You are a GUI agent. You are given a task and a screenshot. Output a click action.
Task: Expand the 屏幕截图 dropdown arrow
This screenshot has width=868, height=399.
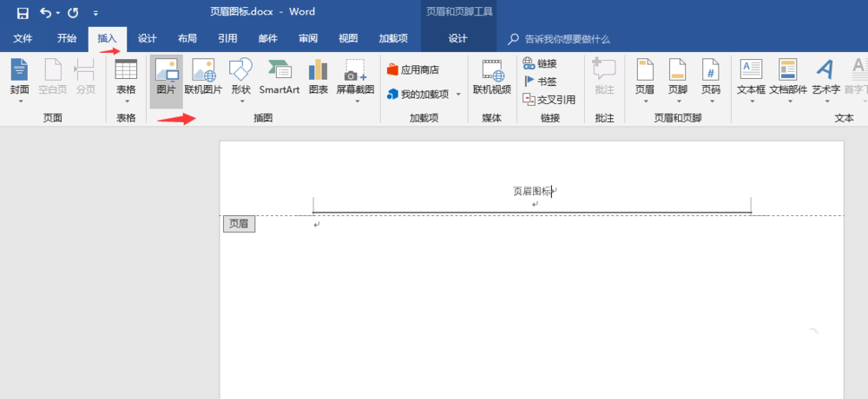pyautogui.click(x=357, y=101)
